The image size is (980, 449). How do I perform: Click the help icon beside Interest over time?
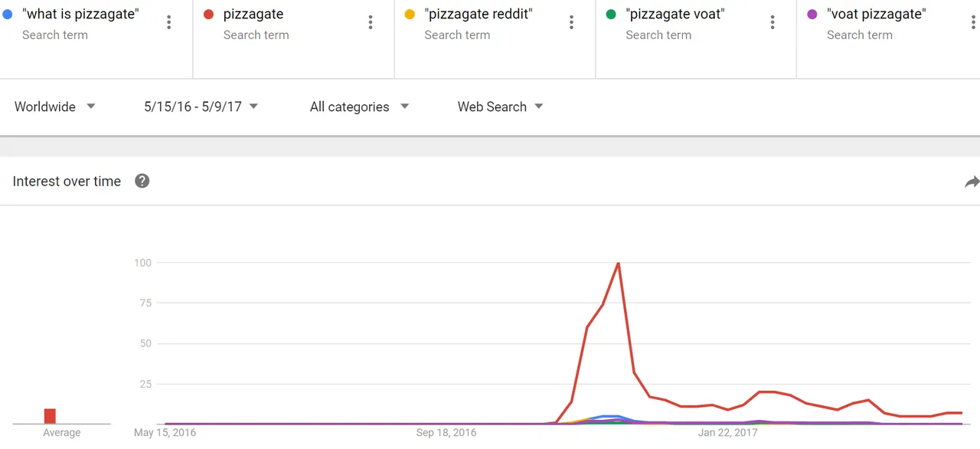pos(142,181)
